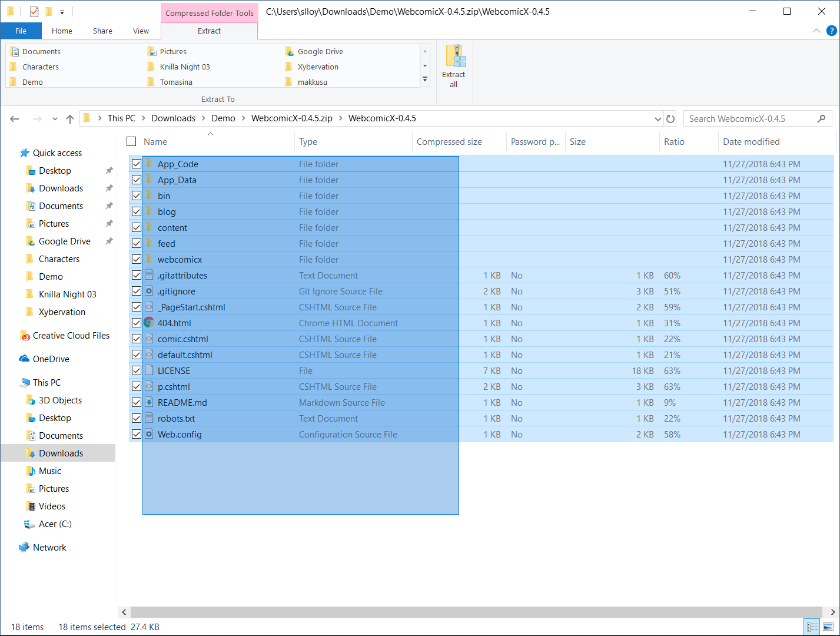The height and width of the screenshot is (636, 840).
Task: Uncheck the robots.txt checkbox
Action: point(137,418)
